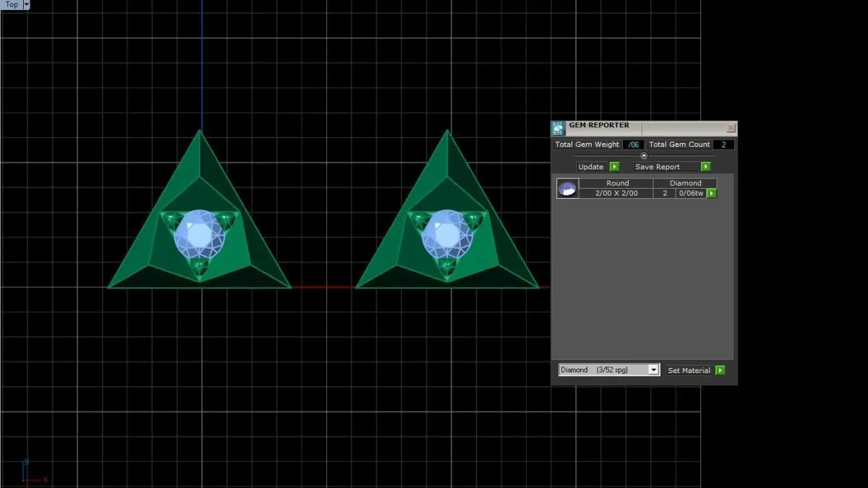Collapse the panel using the round arrow handle
The height and width of the screenshot is (488, 868).
pos(644,155)
